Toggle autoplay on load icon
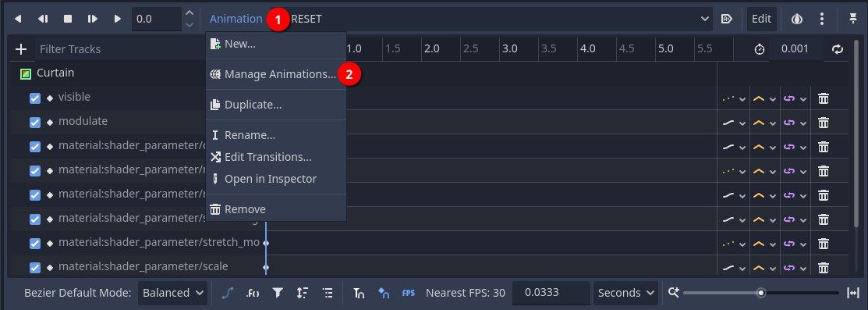868x310 pixels. (727, 19)
